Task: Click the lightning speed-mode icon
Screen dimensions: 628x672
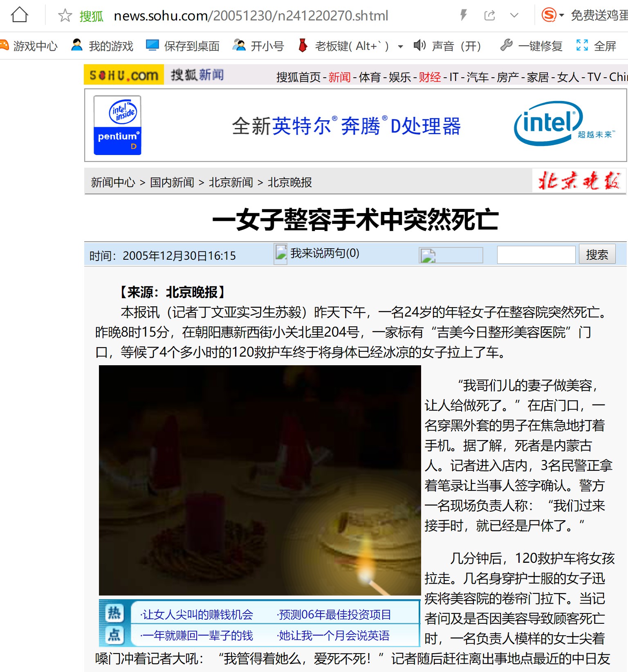Action: coord(463,15)
